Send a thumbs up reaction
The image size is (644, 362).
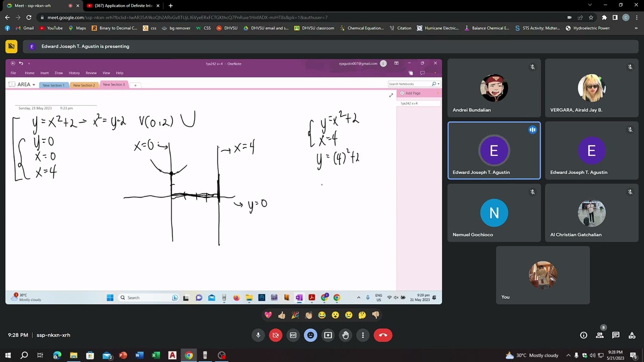pos(282,315)
